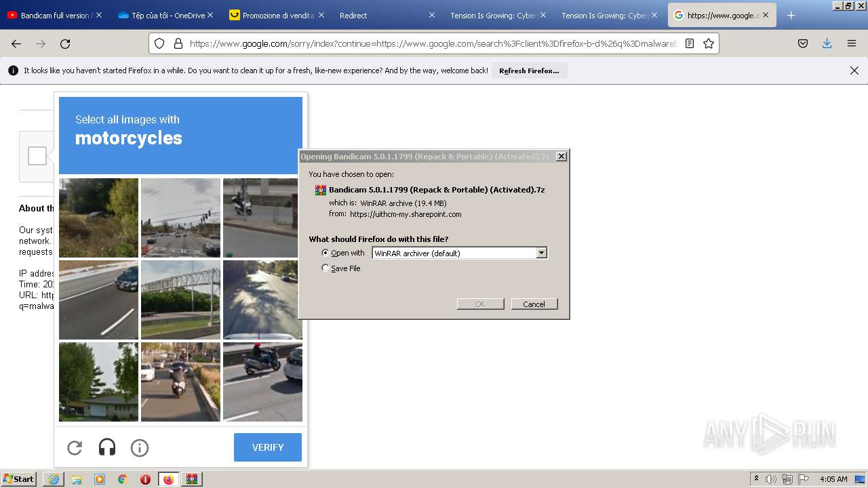Open the Pocket save icon
The image size is (868, 488).
click(x=803, y=43)
